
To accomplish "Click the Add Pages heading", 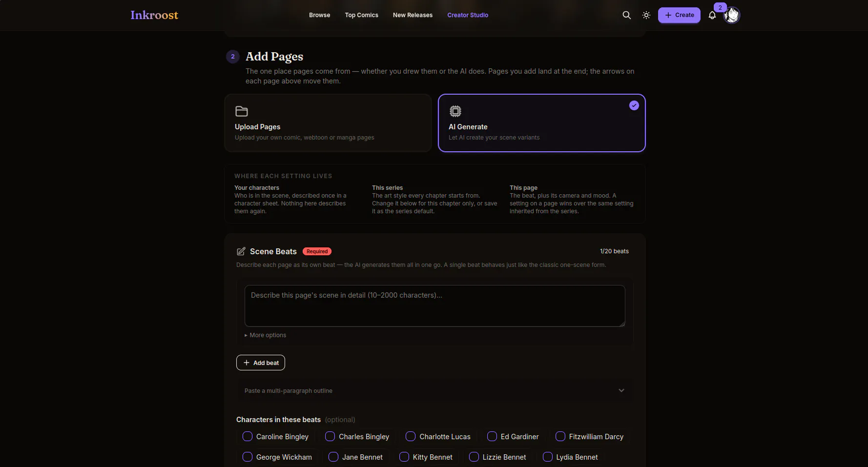I will 274,57.
